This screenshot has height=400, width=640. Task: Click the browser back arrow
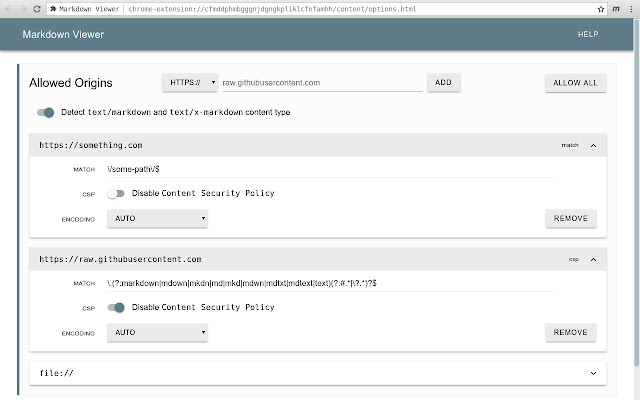pos(9,8)
